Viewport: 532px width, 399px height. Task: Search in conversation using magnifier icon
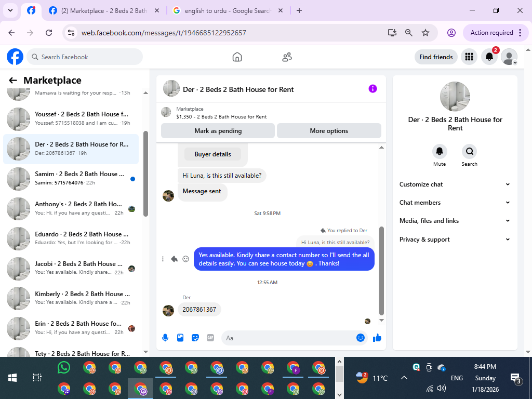(469, 151)
